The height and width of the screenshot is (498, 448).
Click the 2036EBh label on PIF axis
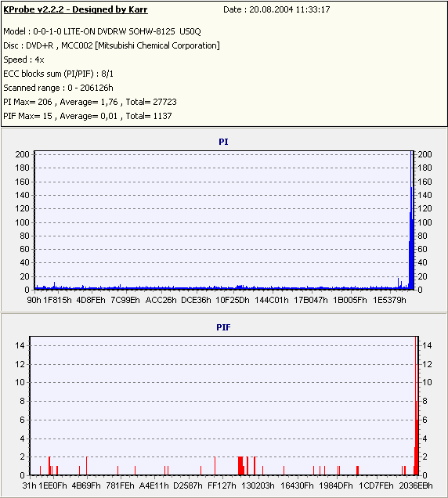(x=416, y=485)
